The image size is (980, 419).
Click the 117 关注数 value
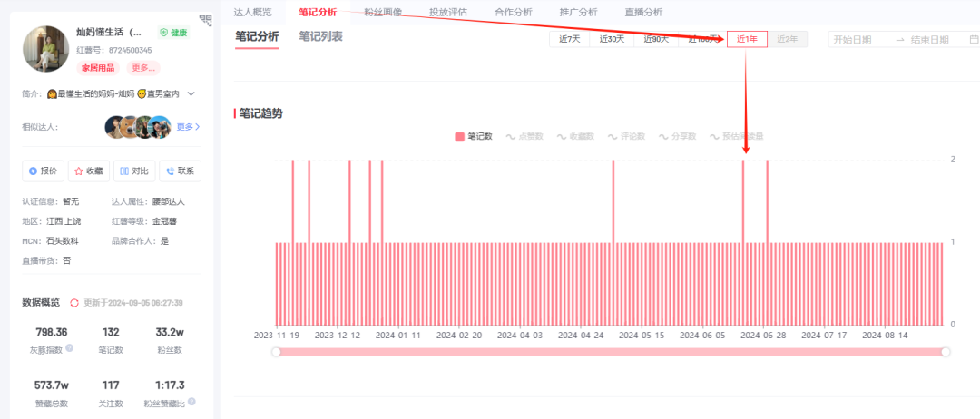pyautogui.click(x=111, y=385)
